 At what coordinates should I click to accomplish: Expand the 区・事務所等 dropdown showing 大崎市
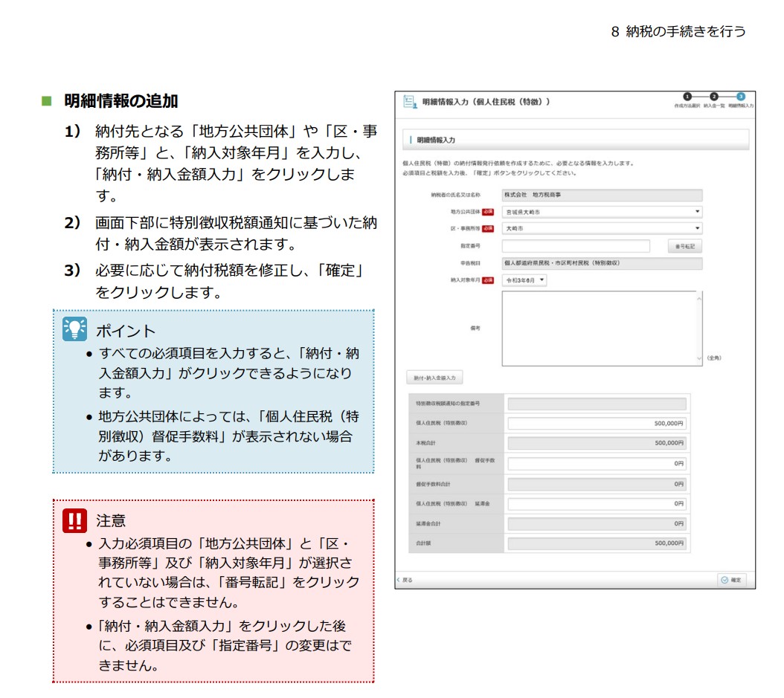602,229
